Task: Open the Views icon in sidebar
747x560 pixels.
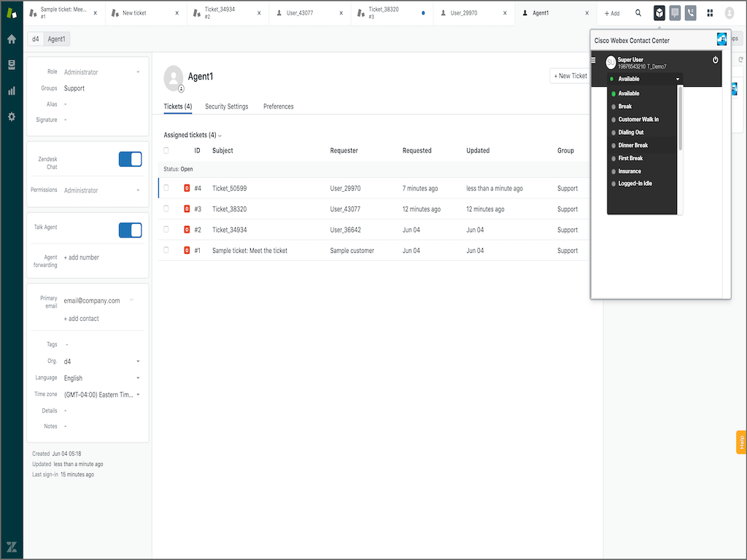Action: point(11,65)
